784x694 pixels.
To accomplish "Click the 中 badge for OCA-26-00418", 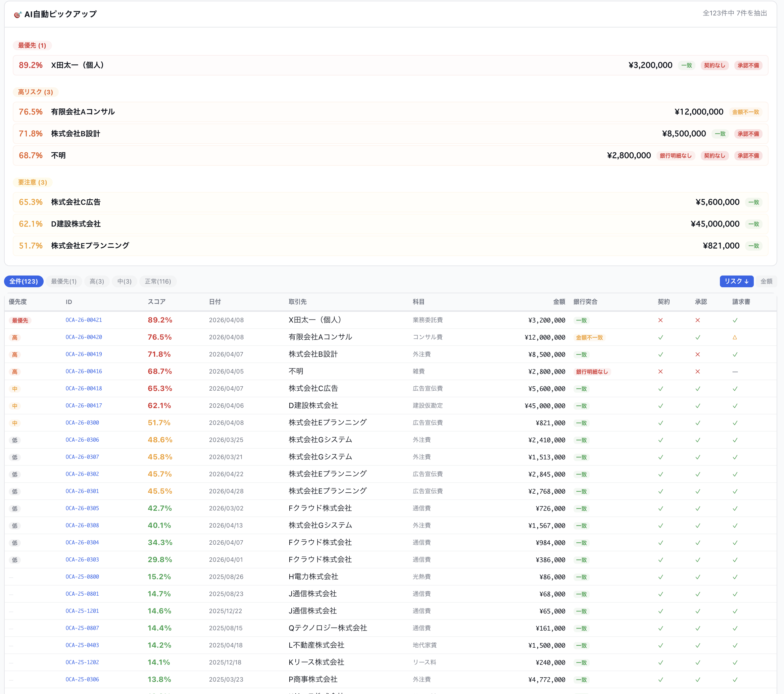I will tap(14, 389).
